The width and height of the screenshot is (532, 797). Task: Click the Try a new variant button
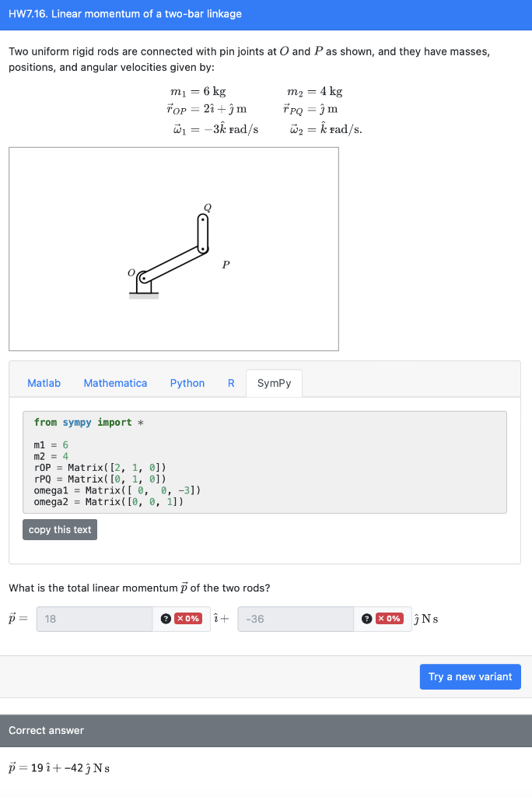470,676
